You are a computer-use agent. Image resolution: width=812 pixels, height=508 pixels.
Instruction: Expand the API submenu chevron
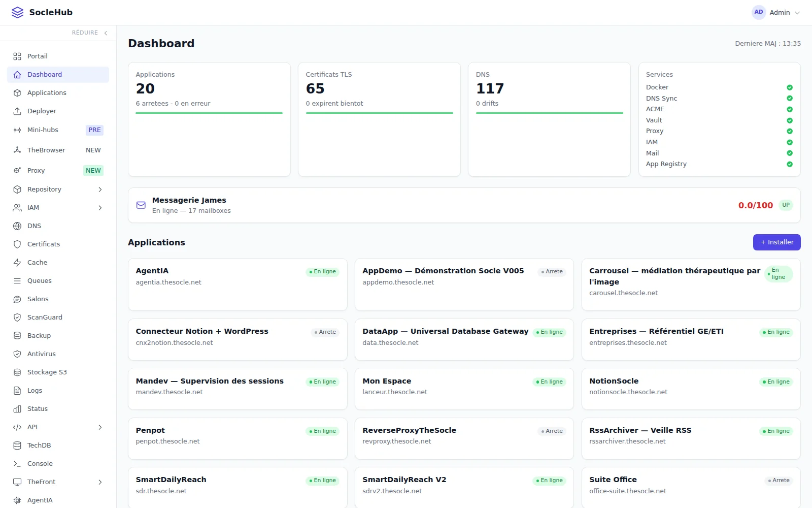100,427
